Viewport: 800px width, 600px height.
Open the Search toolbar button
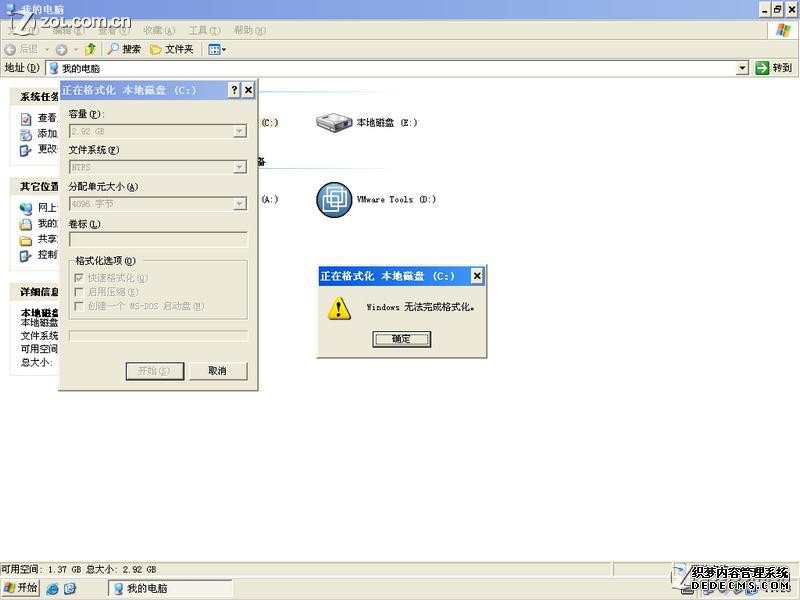(124, 49)
